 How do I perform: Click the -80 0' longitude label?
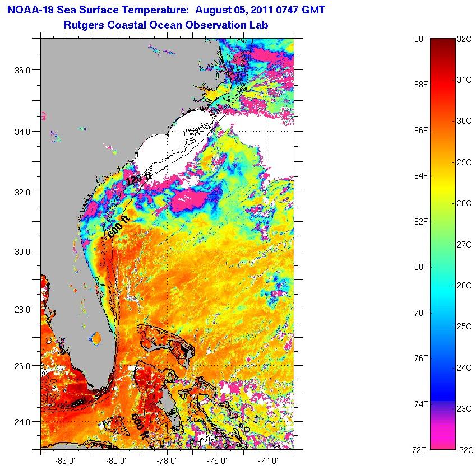(116, 460)
